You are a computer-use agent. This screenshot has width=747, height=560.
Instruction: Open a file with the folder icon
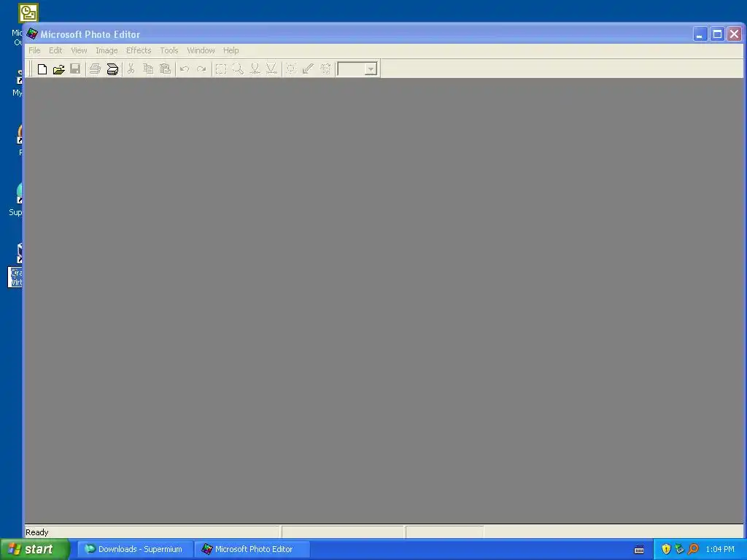point(58,69)
